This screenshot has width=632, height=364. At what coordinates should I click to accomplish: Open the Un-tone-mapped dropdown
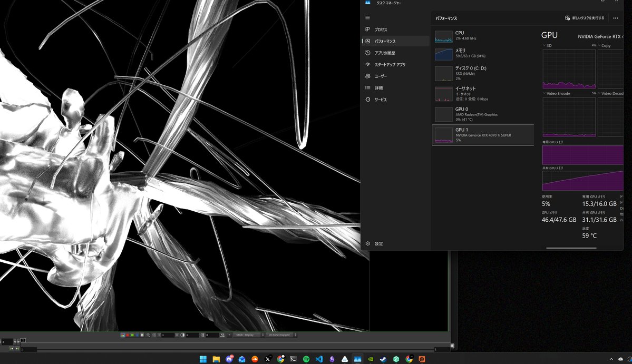pos(282,335)
